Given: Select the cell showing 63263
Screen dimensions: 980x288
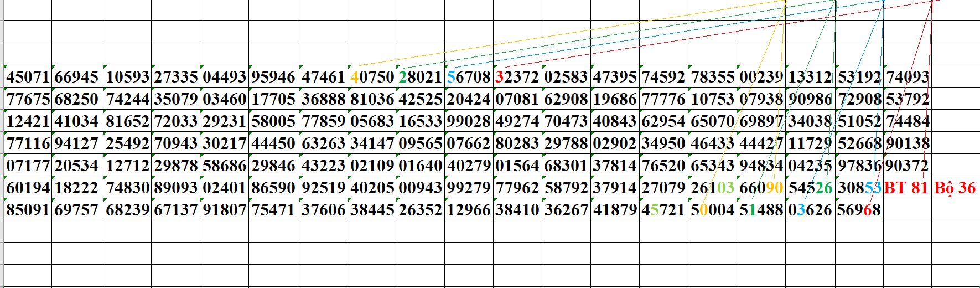Looking at the screenshot, I should (x=323, y=143).
